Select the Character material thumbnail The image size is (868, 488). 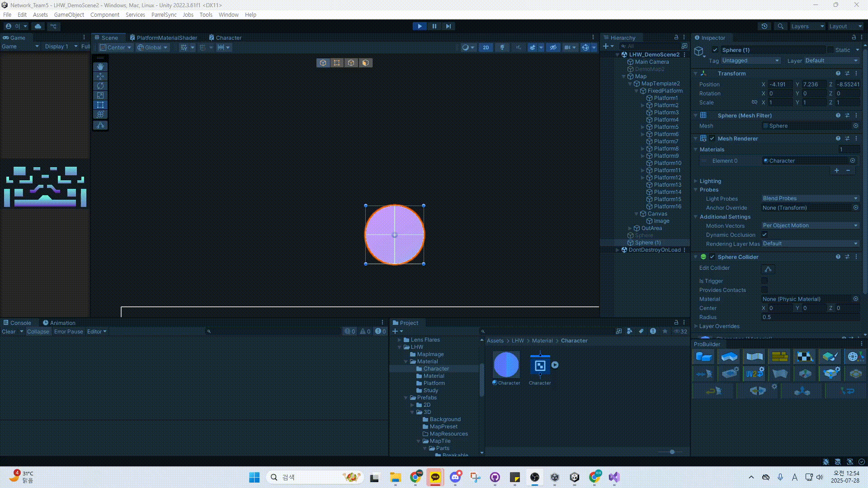(x=506, y=365)
